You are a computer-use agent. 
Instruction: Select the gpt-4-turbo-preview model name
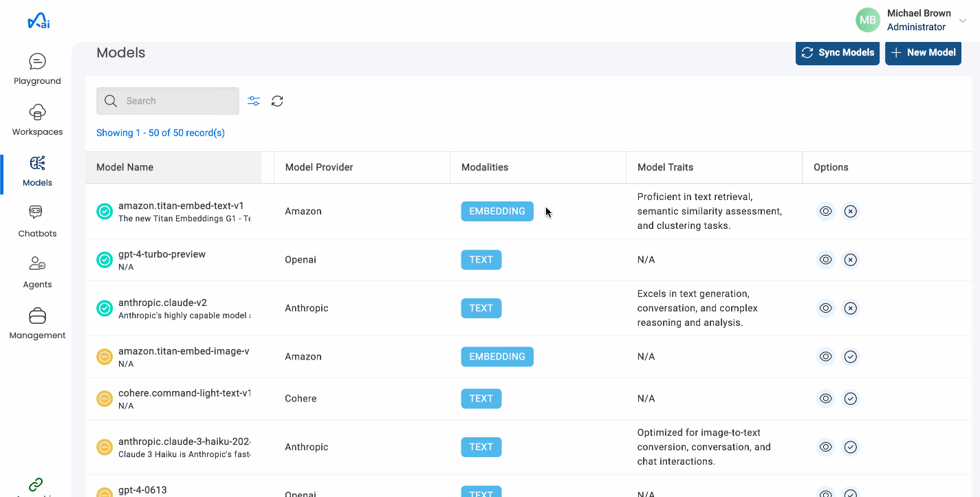pos(162,254)
